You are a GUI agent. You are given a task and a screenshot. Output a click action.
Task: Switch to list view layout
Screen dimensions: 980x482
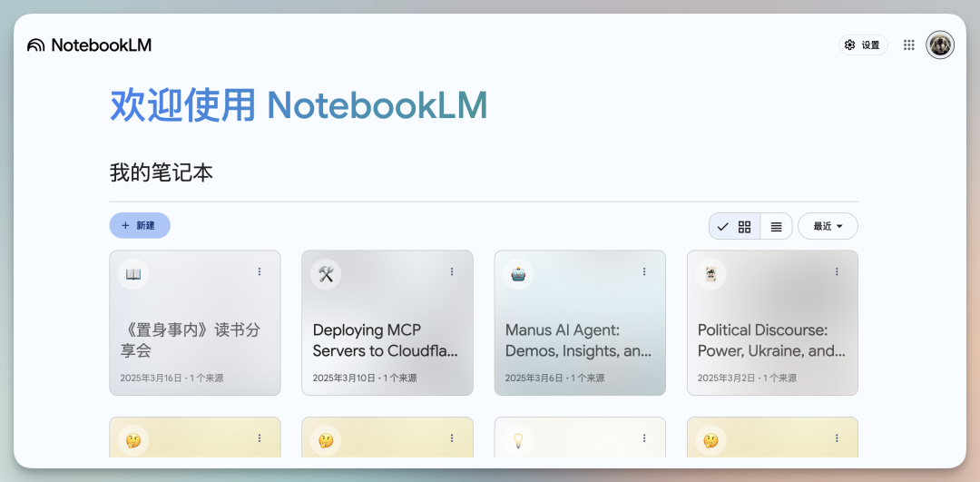coord(776,226)
